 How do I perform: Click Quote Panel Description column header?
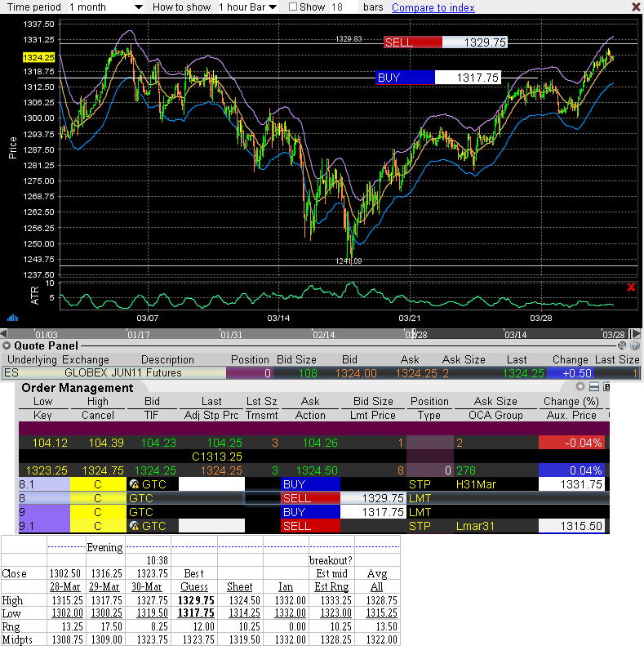point(167,359)
